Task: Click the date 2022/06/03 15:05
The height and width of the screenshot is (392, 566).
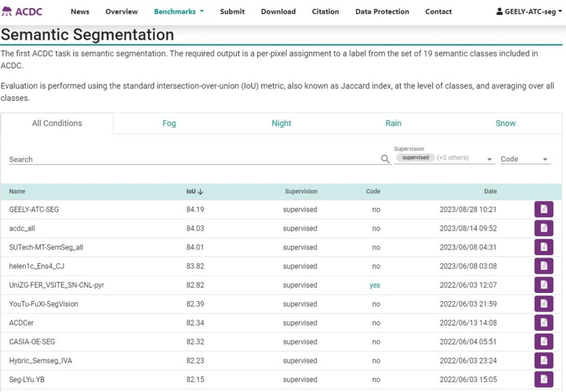Action: [x=468, y=379]
